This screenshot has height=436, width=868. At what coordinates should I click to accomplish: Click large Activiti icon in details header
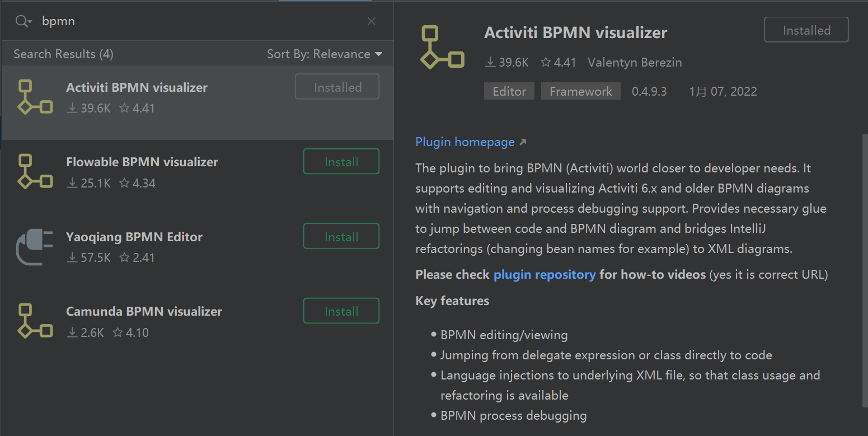click(443, 47)
